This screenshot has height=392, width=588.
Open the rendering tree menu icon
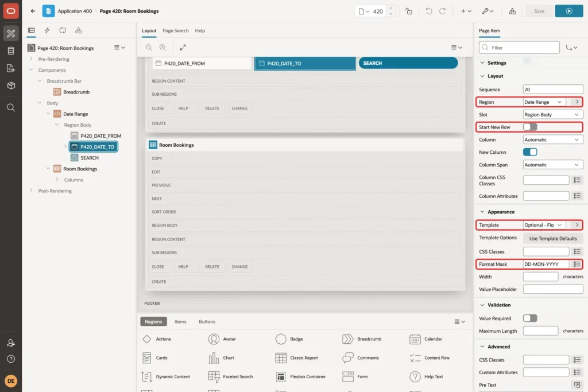pyautogui.click(x=119, y=48)
